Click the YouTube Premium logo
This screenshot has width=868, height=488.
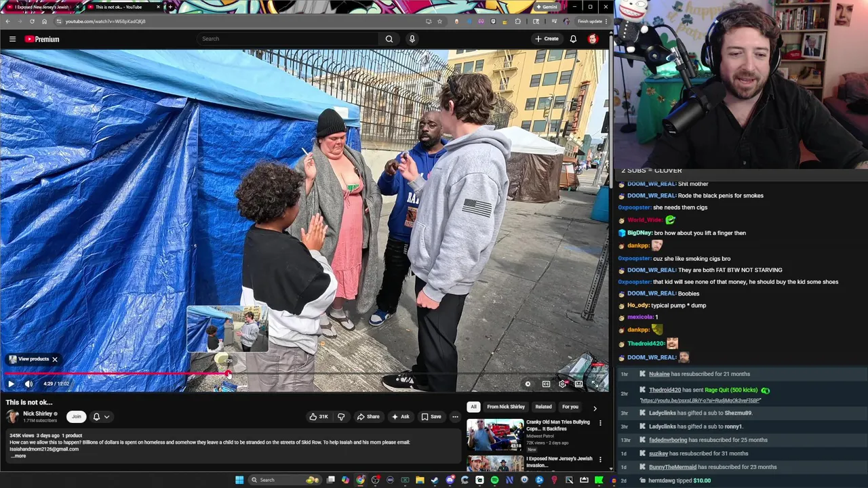(42, 39)
